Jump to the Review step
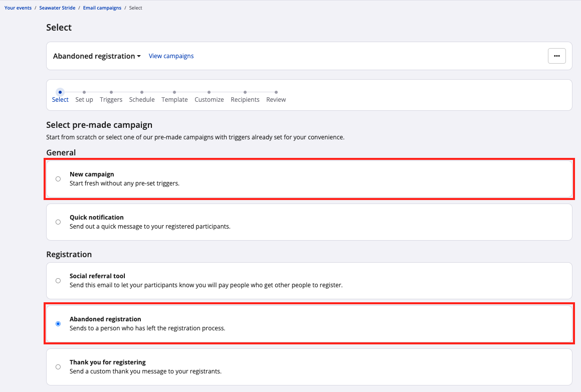 click(x=276, y=99)
